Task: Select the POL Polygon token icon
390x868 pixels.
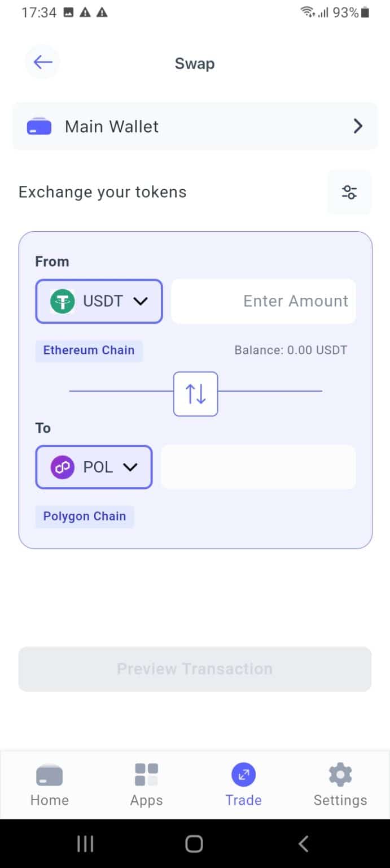Action: point(62,467)
